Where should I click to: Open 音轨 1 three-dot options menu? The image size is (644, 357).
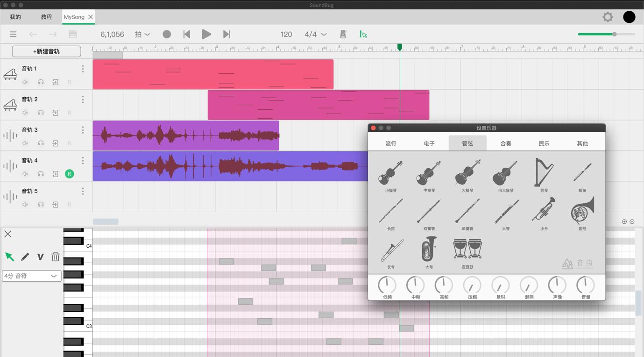(83, 69)
